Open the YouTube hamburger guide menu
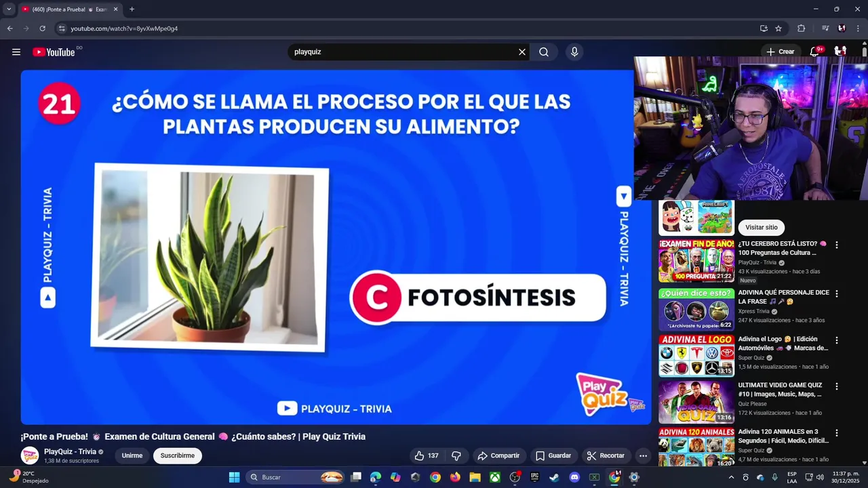The width and height of the screenshot is (868, 488). [16, 52]
